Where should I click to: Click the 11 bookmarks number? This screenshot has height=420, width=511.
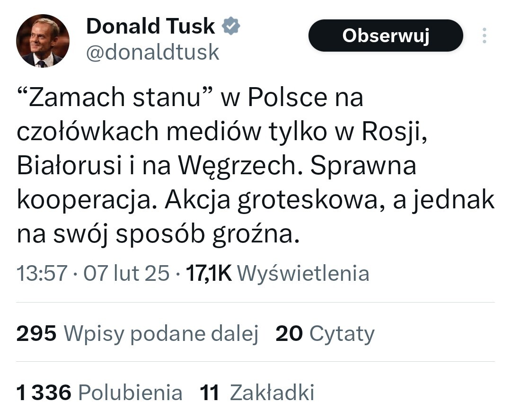(x=210, y=393)
